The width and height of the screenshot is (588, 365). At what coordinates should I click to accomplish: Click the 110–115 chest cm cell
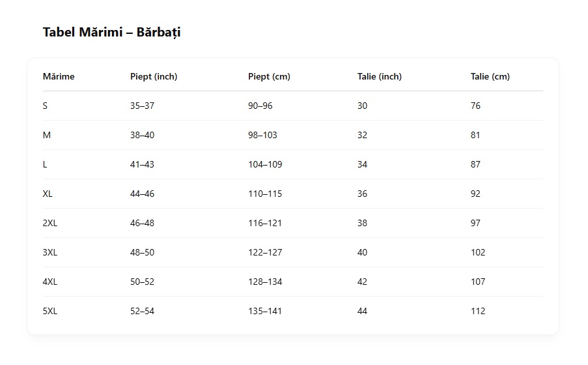coord(265,194)
